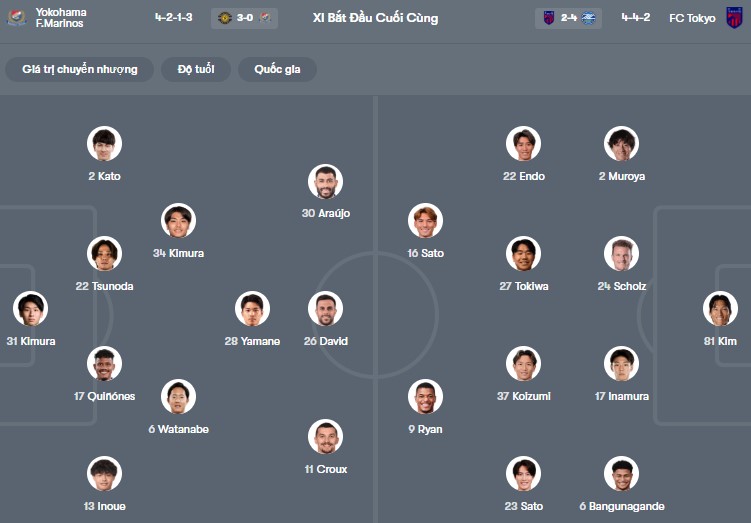Open goalkeeper 31 Kimura's avatar

click(x=30, y=309)
